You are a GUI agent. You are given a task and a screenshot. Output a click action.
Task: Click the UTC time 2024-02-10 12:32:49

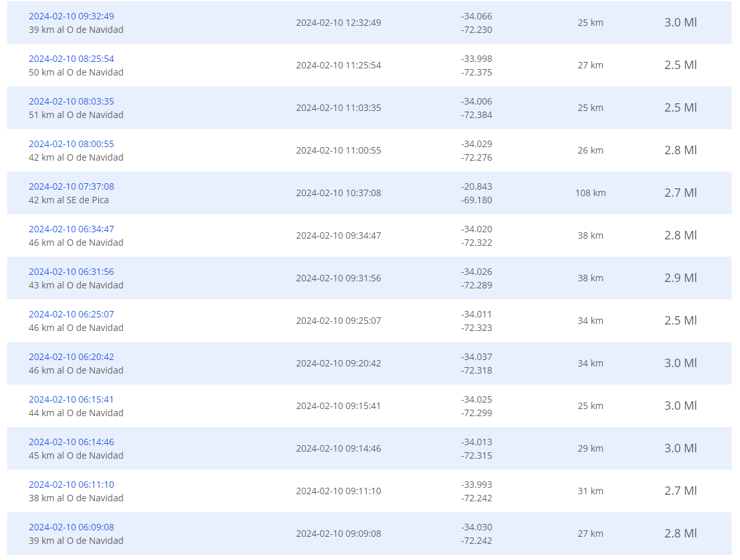[x=338, y=23]
